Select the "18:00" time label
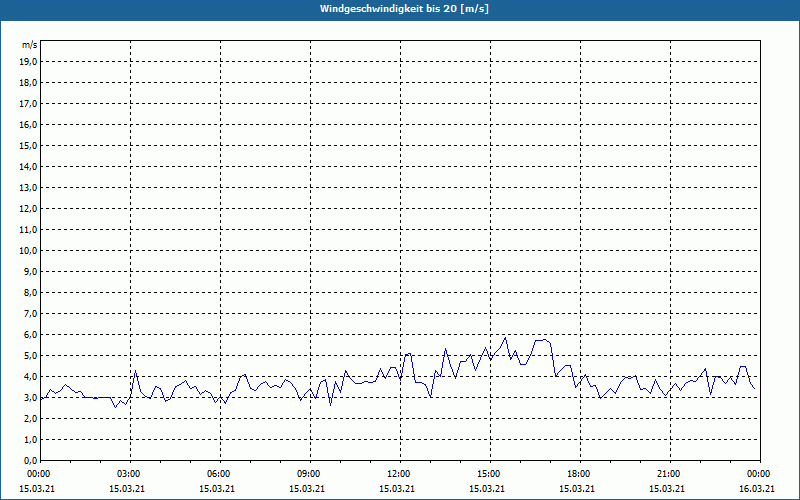The height and width of the screenshot is (500, 800). coord(580,474)
